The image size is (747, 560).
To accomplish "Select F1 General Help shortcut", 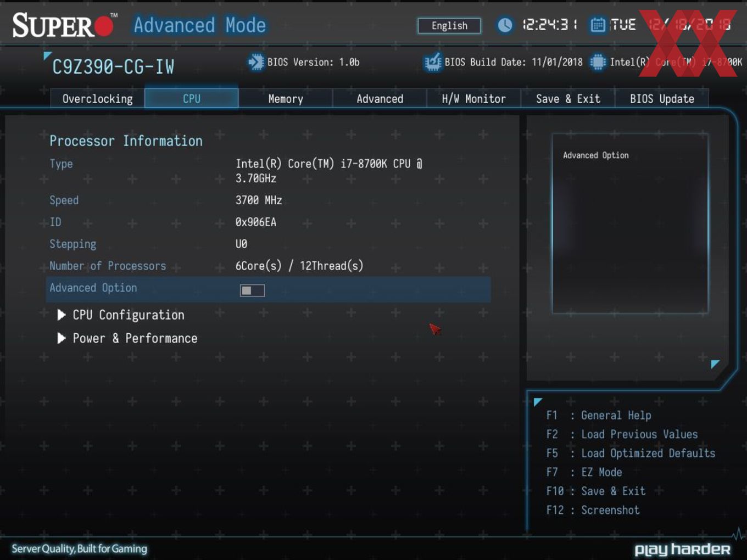I will click(x=599, y=416).
